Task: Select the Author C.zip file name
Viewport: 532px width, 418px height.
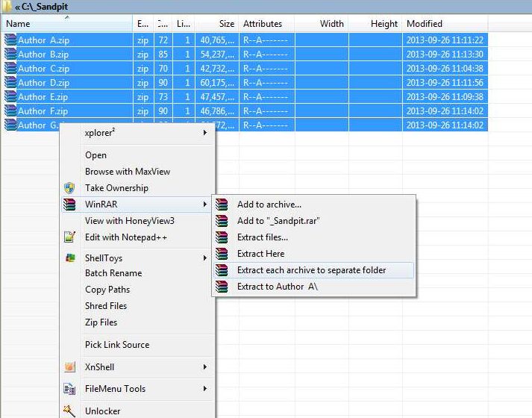Action: pyautogui.click(x=44, y=69)
